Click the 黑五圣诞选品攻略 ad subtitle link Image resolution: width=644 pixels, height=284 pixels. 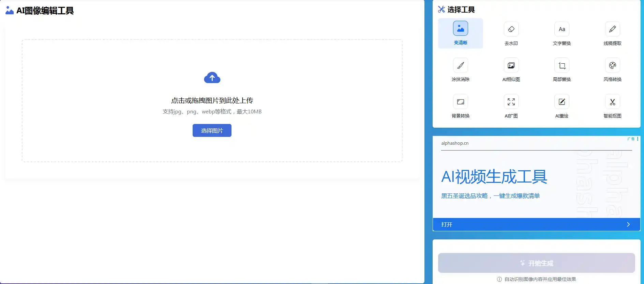[x=490, y=196]
